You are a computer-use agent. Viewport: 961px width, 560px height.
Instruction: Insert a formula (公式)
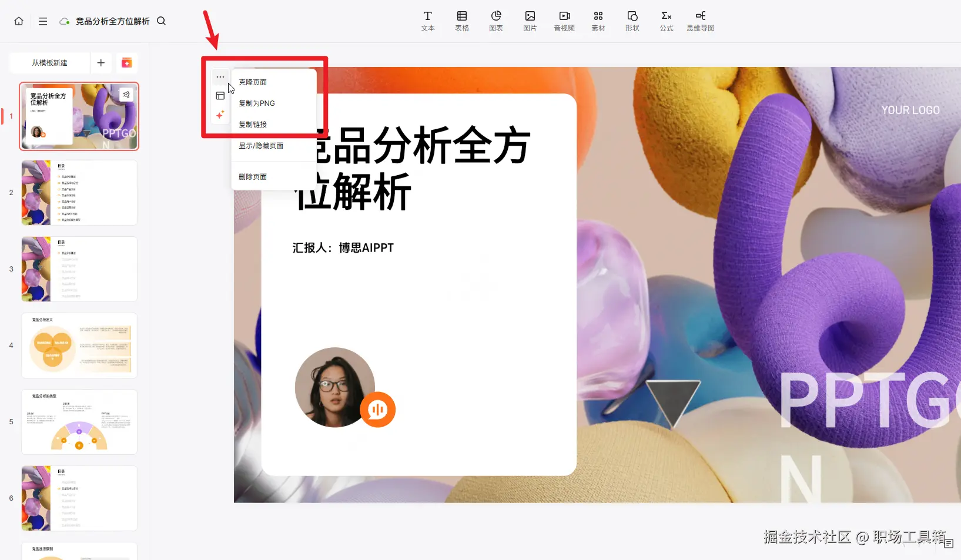click(x=667, y=21)
